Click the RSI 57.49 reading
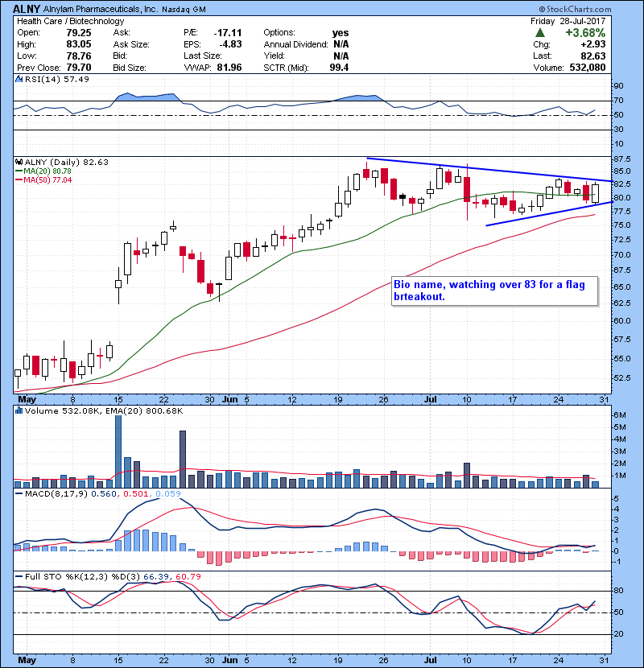Viewport: 644px width, 668px height. pos(75,79)
